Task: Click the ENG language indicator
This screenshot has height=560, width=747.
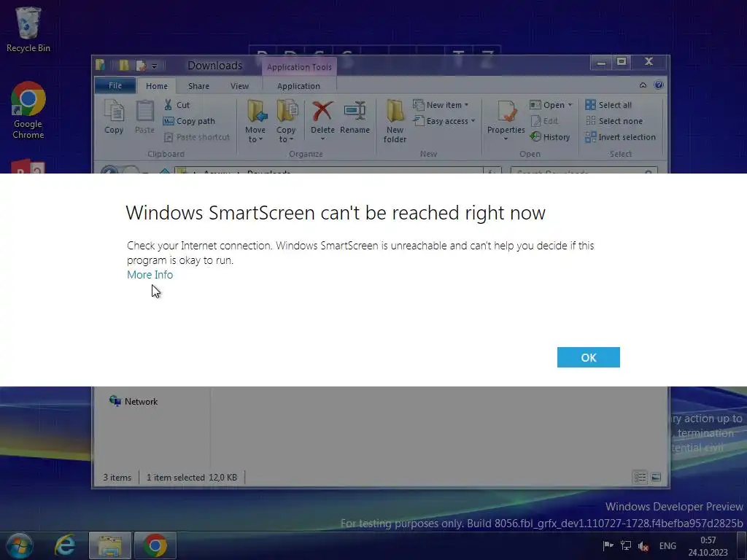Action: (x=667, y=545)
